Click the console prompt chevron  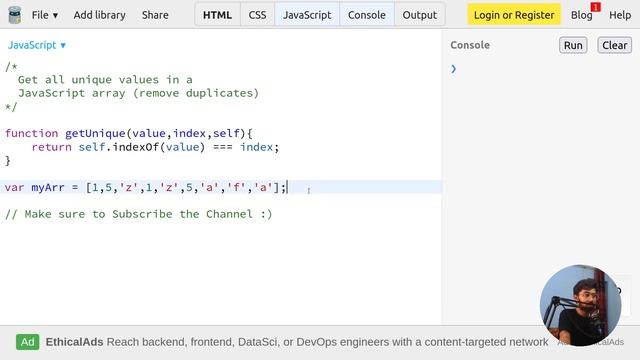(x=453, y=69)
